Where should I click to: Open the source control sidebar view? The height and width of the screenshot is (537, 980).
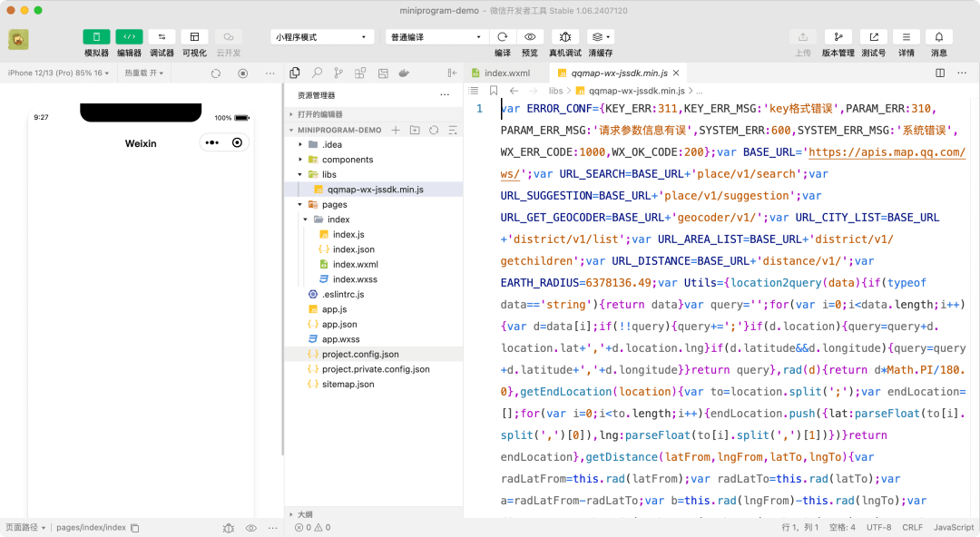(x=338, y=73)
